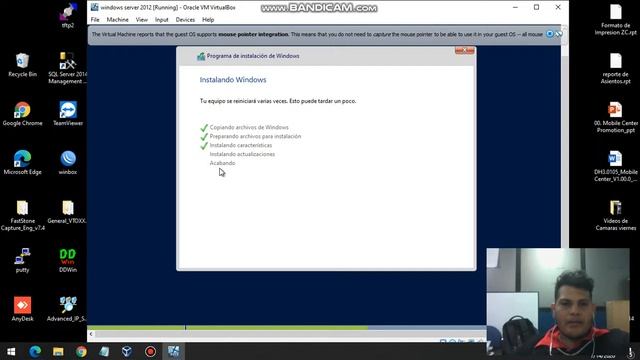The image size is (640, 360).
Task: Open the File menu in VirtualBox
Action: click(95, 20)
